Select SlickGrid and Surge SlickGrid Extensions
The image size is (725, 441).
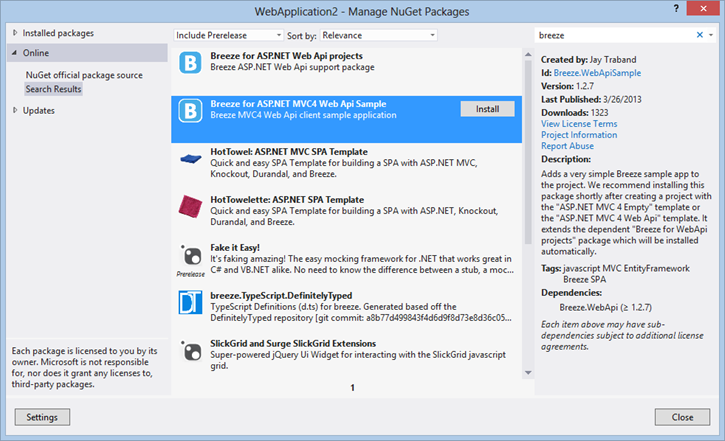tap(346, 358)
